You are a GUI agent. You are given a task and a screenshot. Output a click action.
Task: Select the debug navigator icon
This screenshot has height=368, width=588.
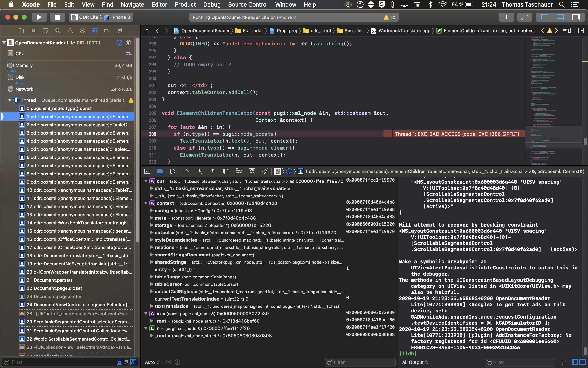pos(95,31)
